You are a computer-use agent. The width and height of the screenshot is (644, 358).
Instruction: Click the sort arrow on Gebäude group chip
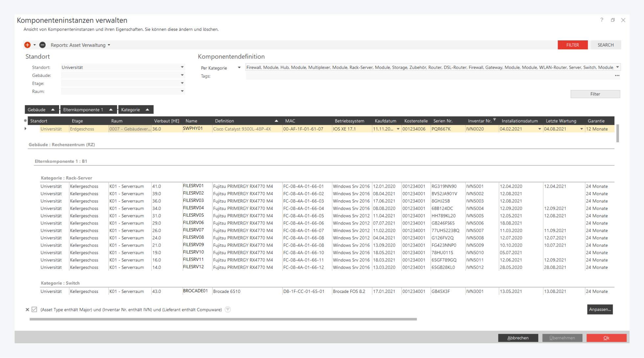[53, 110]
